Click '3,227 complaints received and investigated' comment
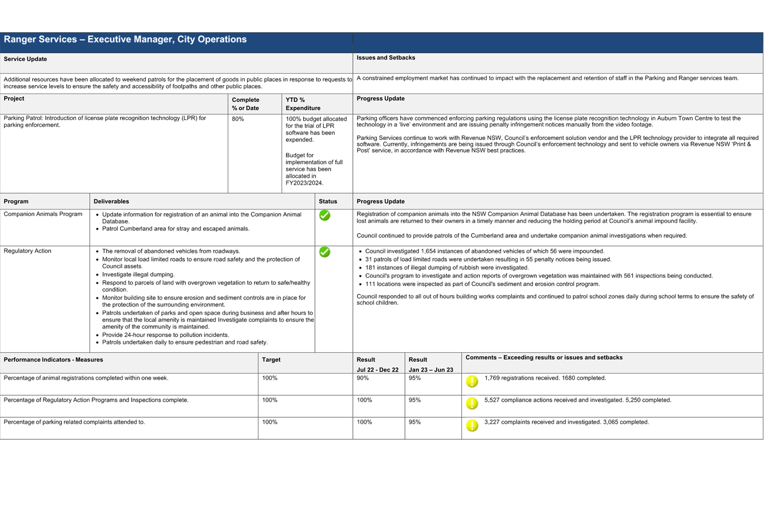The height and width of the screenshot is (532, 765). (566, 422)
